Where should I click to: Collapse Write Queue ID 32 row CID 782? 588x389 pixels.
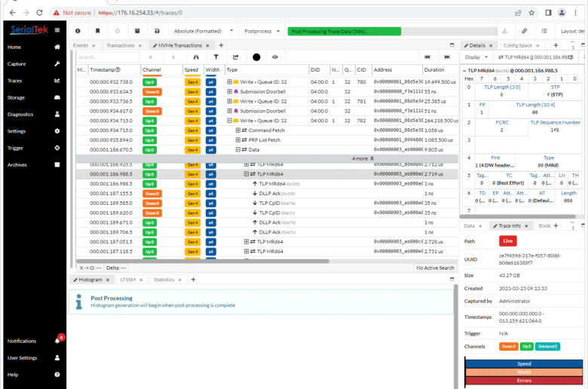pos(229,121)
